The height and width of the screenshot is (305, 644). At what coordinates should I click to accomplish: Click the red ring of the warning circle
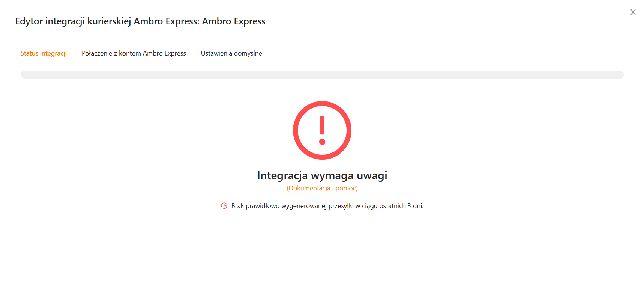[296, 130]
